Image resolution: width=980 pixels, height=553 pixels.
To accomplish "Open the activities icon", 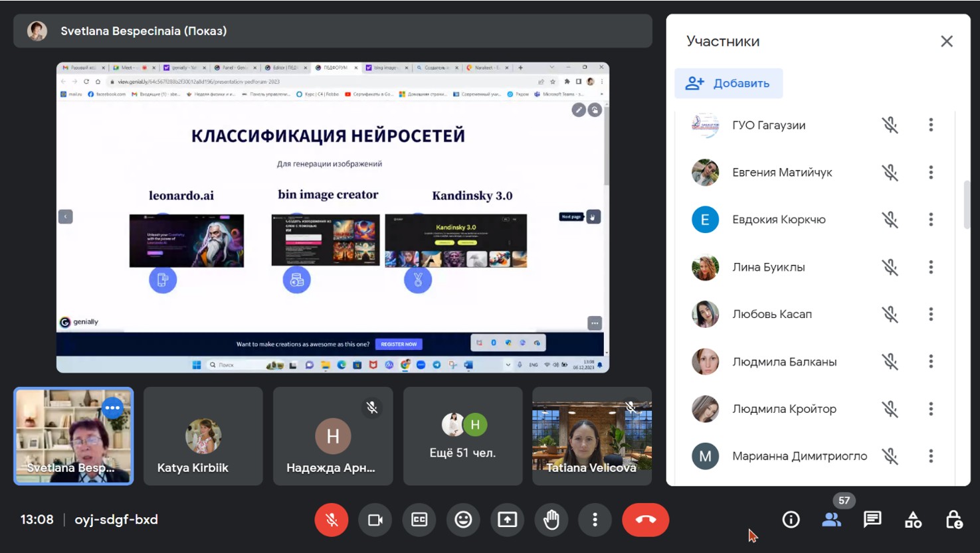I will click(x=913, y=520).
